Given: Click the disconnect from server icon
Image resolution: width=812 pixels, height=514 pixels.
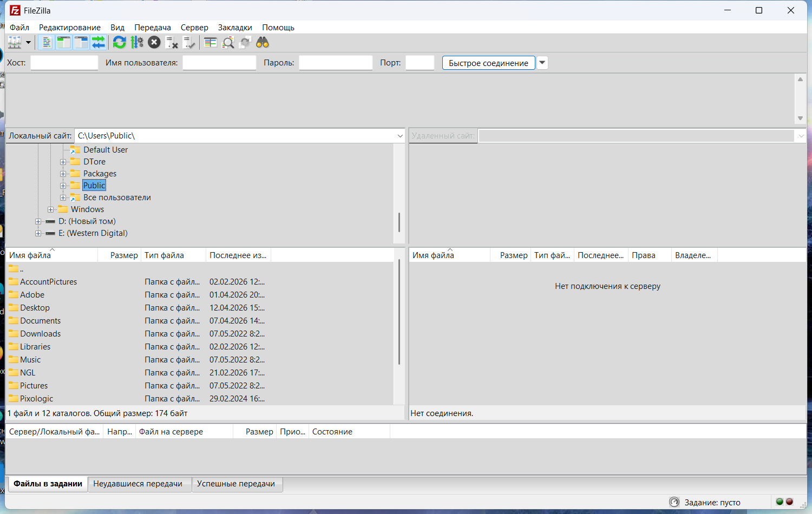Looking at the screenshot, I should tap(172, 42).
